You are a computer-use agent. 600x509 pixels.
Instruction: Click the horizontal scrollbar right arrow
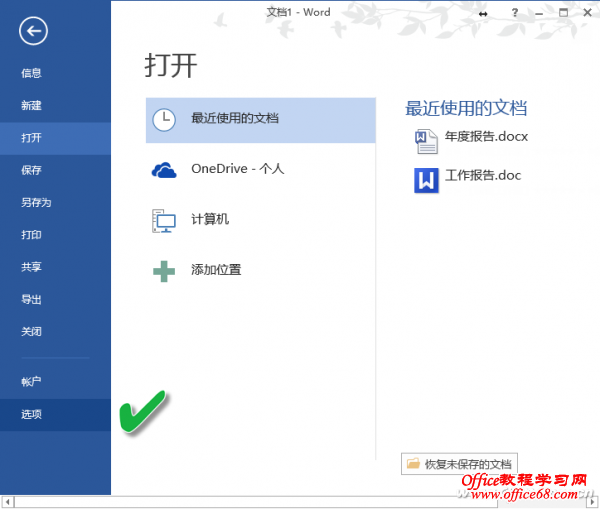tap(593, 502)
